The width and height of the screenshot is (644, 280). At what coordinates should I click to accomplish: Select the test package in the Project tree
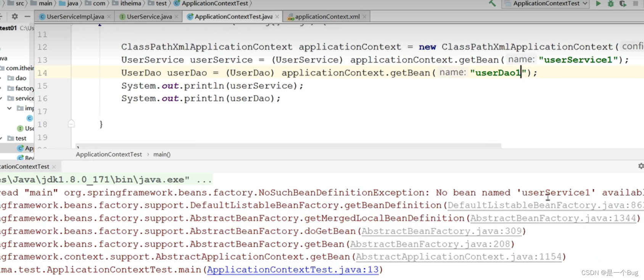pos(21,138)
